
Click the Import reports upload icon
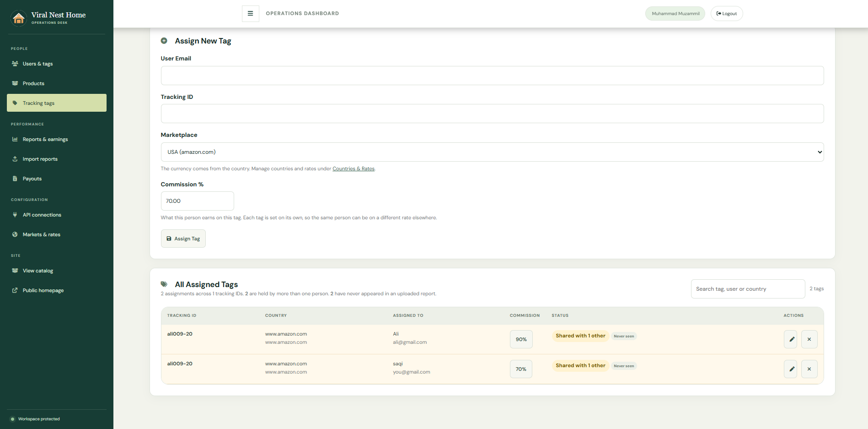pos(15,159)
